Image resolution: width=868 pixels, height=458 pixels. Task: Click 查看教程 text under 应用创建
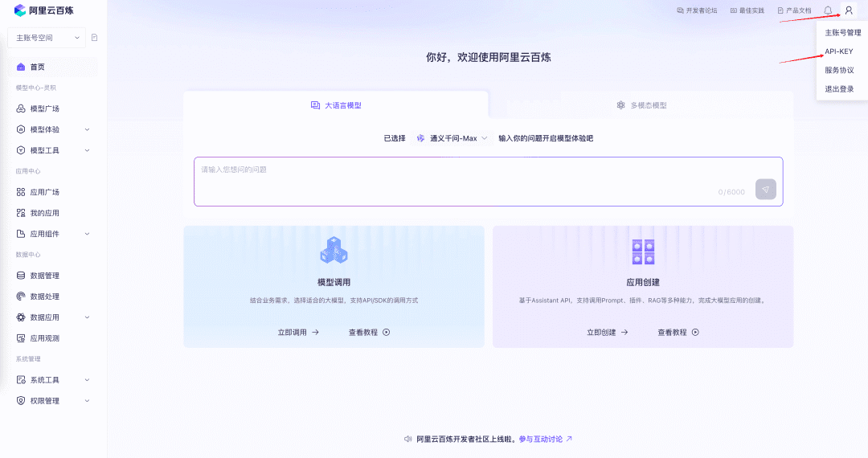[x=672, y=333]
